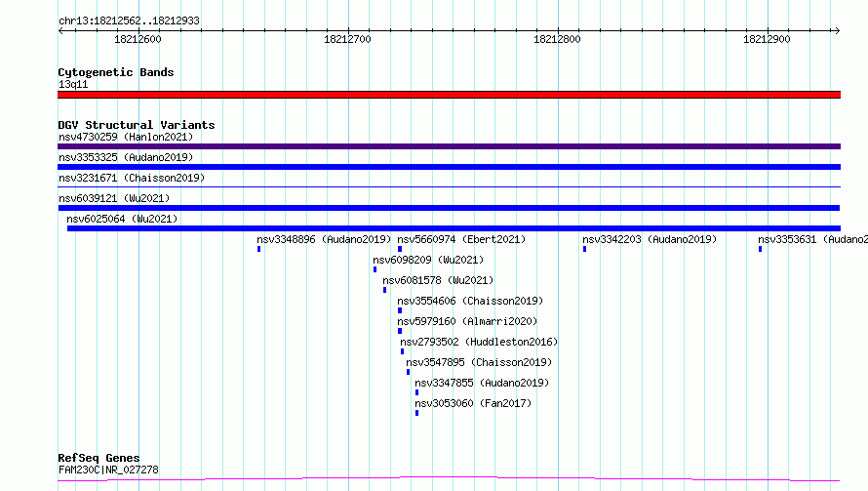Click the red 13q11 cytogenetic band
The width and height of the screenshot is (868, 491).
(x=449, y=95)
